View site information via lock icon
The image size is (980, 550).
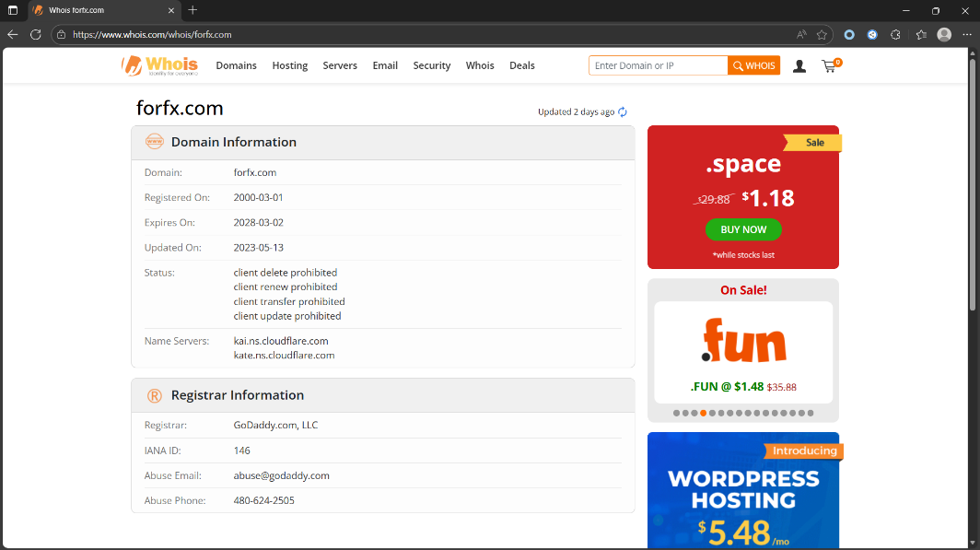point(62,35)
